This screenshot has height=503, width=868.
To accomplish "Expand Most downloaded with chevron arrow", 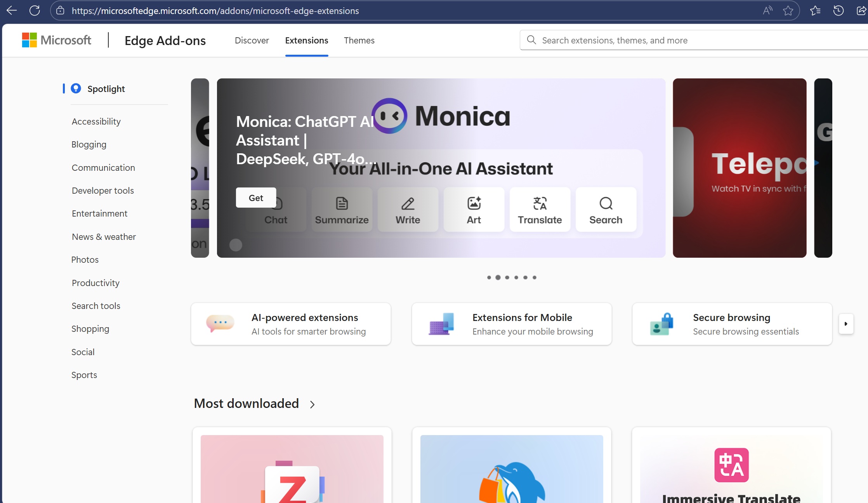I will [x=312, y=404].
